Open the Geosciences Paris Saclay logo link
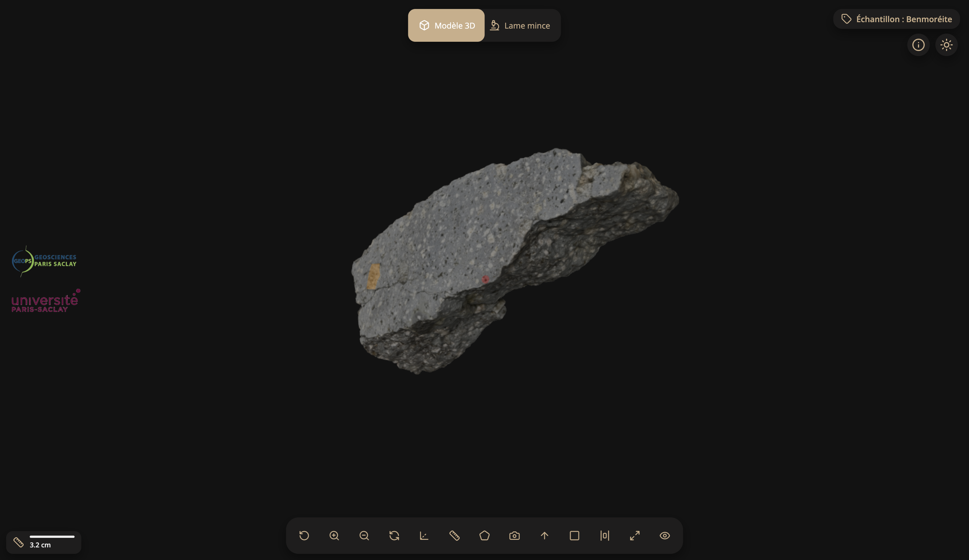 pyautogui.click(x=44, y=261)
